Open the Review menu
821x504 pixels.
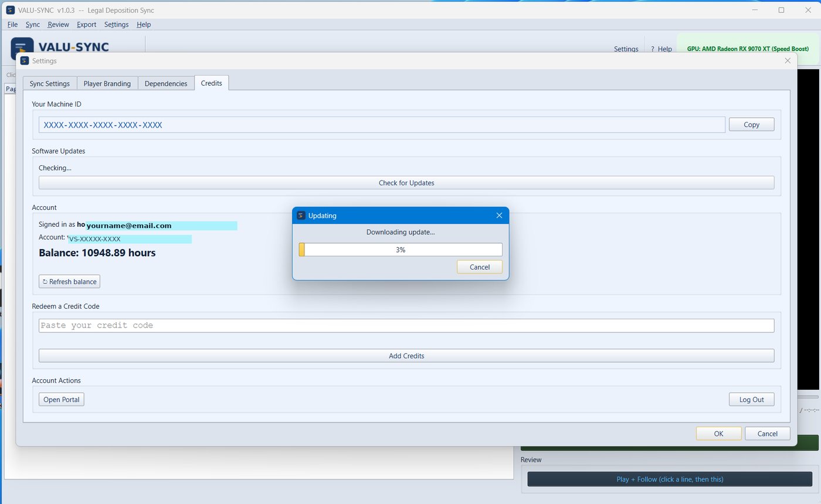pyautogui.click(x=58, y=25)
